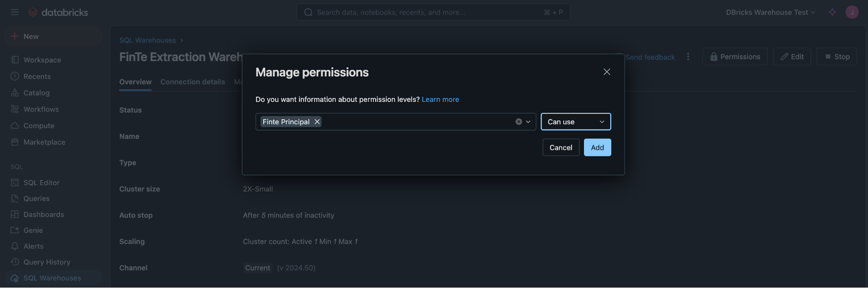Screen dimensions: 868x288
Task: Open Query History in the sidebar
Action: click(x=47, y=262)
